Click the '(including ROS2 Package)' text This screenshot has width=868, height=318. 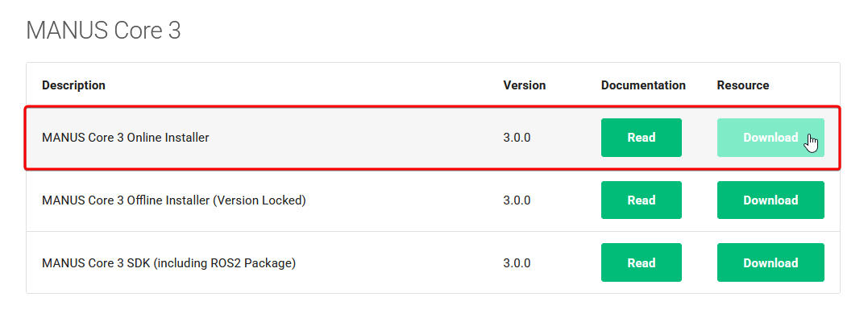point(225,262)
